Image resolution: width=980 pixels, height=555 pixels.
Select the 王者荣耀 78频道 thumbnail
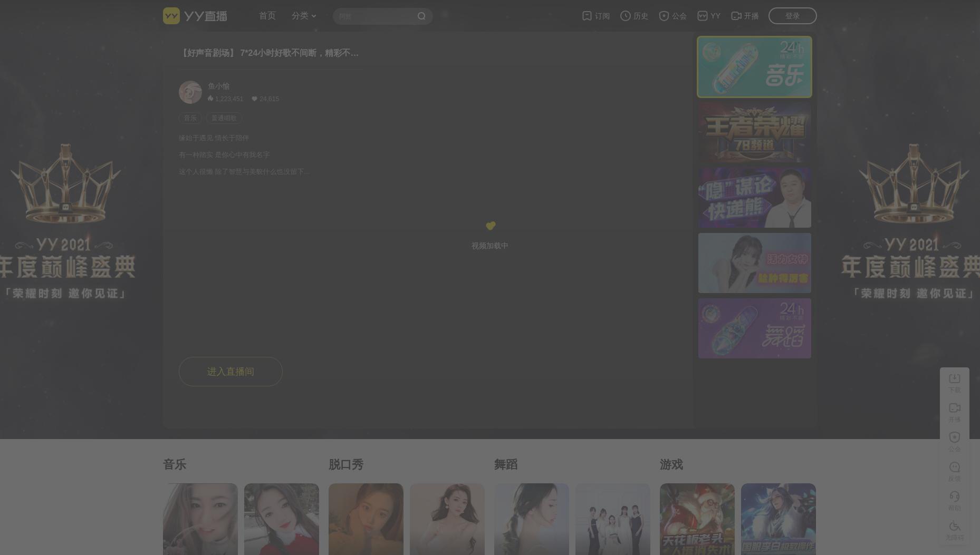(755, 132)
